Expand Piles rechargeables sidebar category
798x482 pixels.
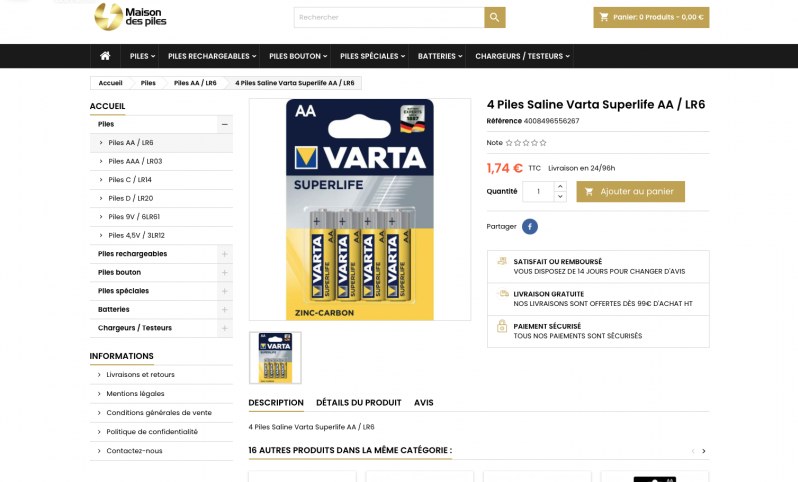224,254
